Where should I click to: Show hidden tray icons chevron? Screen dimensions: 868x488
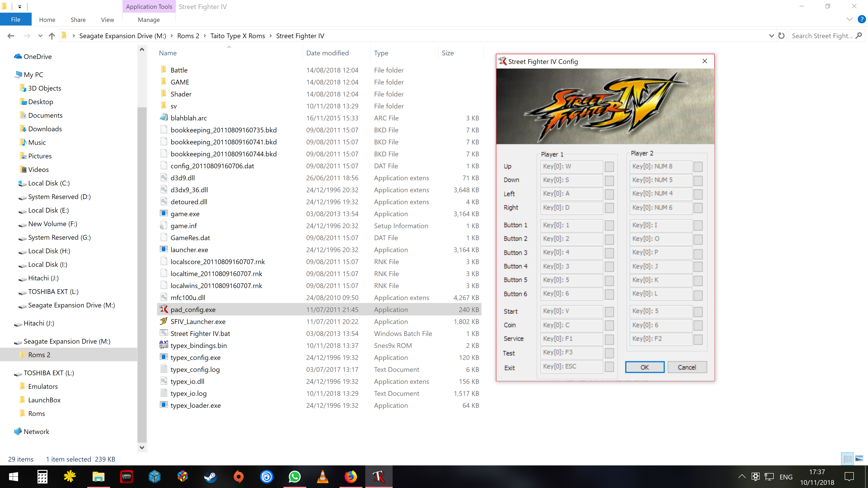(742, 476)
